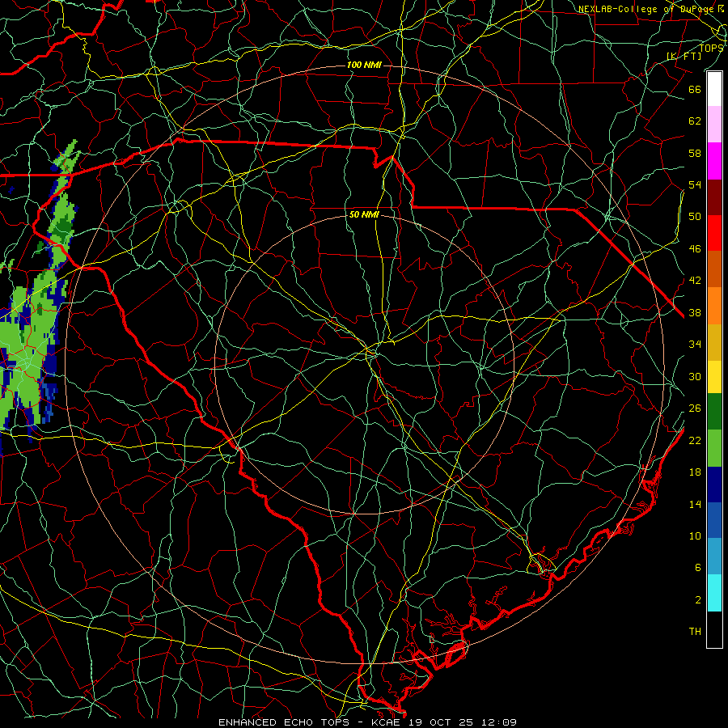Click the '66' legend scale value
This screenshot has width=728, height=728.
695,89
